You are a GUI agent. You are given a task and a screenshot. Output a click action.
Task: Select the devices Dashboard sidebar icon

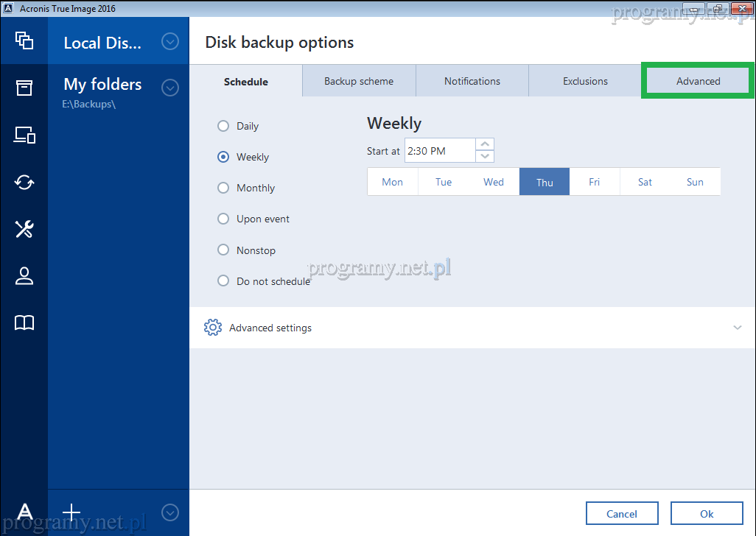tap(24, 135)
